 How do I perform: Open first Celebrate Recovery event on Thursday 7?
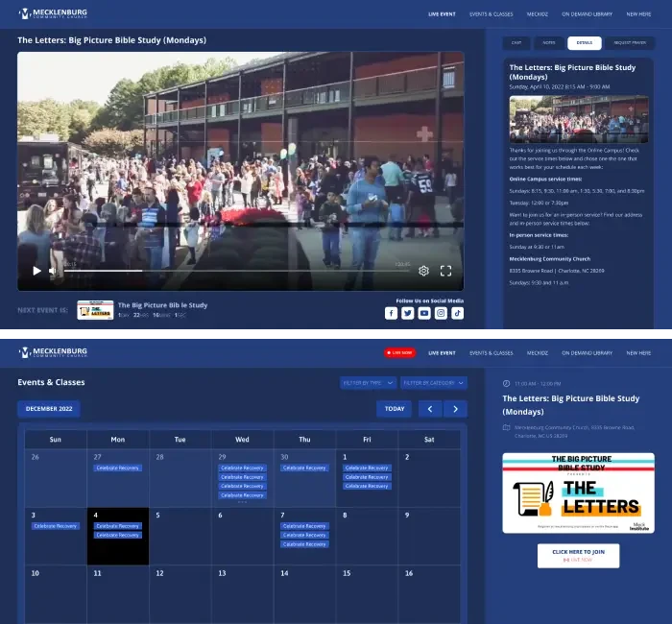pyautogui.click(x=304, y=526)
